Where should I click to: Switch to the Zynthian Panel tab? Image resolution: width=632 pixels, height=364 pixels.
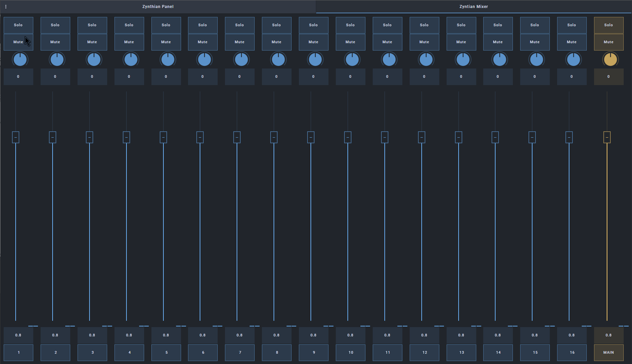pyautogui.click(x=158, y=7)
